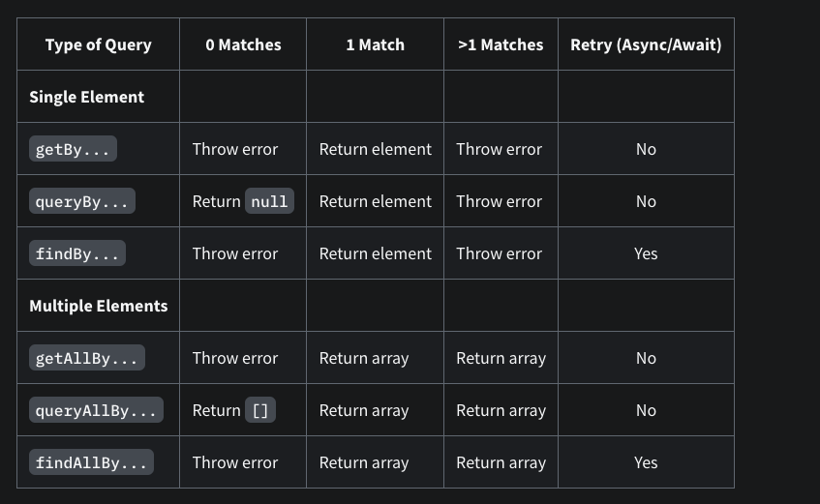Select the Retry (Async/Await) header

[x=646, y=44]
